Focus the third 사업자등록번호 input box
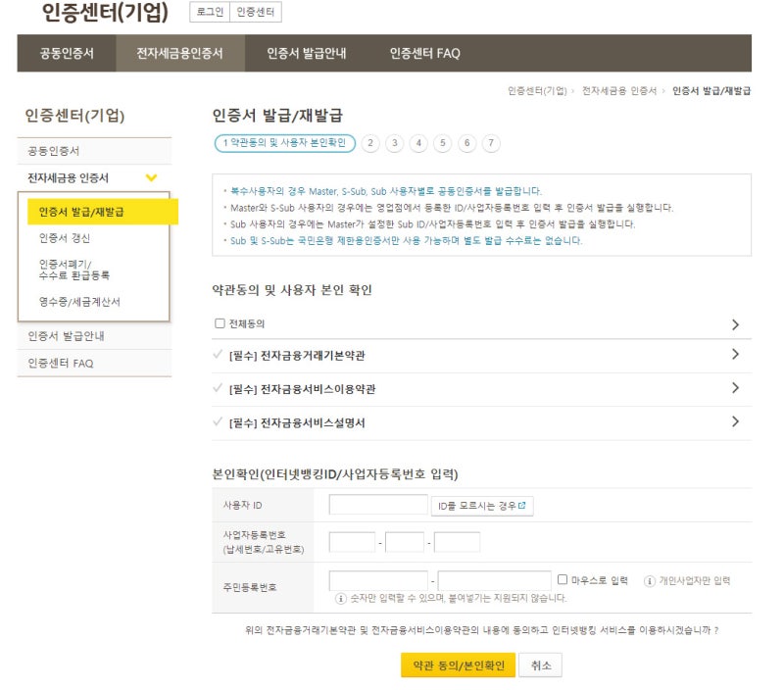 (x=457, y=542)
